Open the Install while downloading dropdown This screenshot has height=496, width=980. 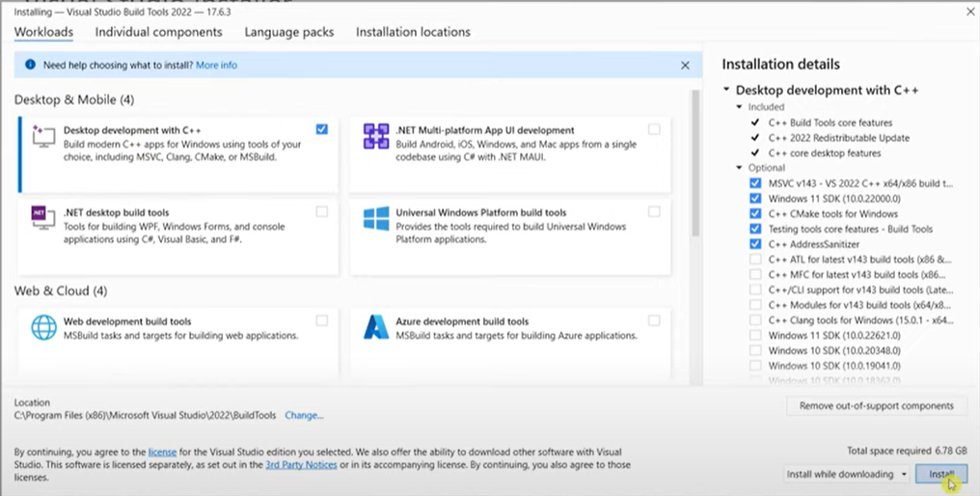tap(846, 474)
